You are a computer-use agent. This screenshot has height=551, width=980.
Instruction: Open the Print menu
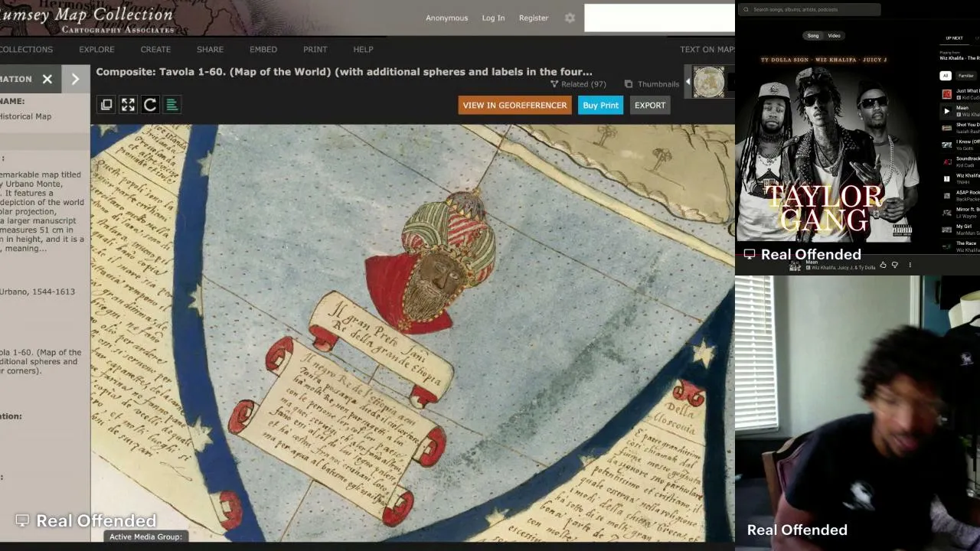coord(315,50)
